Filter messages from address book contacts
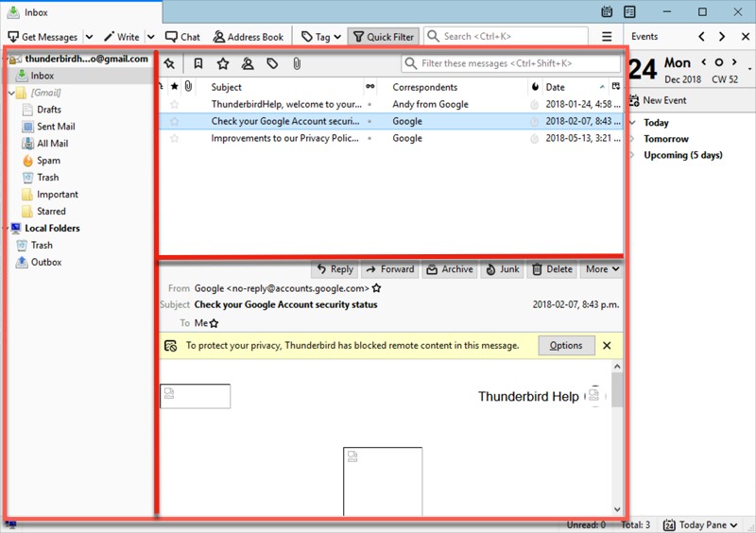Image resolution: width=756 pixels, height=533 pixels. [x=248, y=63]
